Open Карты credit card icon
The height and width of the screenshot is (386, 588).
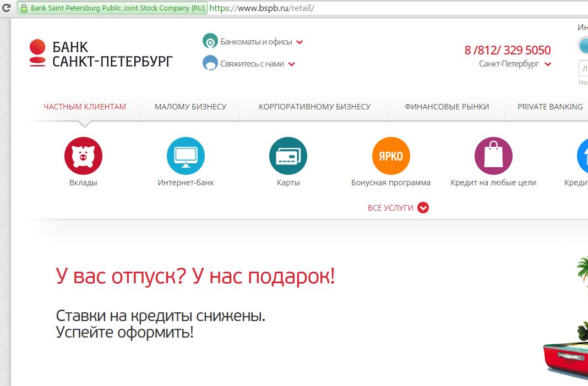(x=288, y=156)
